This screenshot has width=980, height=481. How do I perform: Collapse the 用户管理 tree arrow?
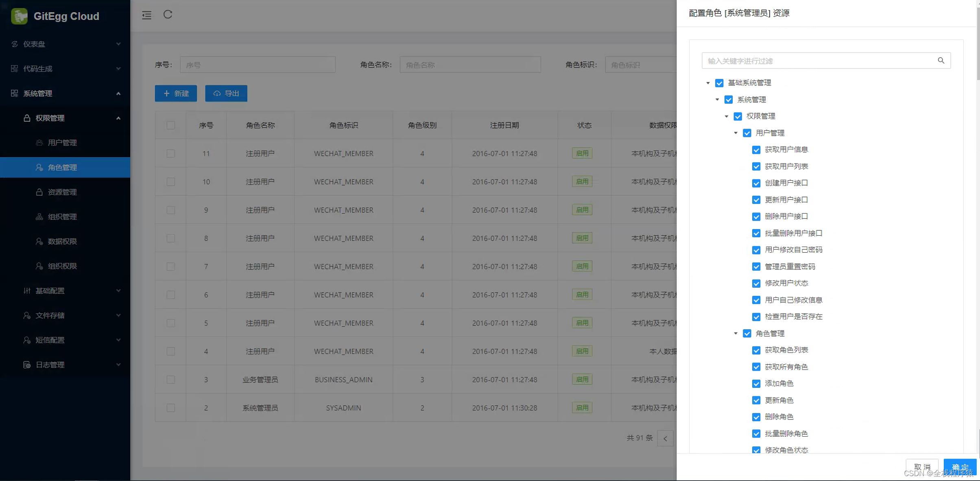coord(736,133)
